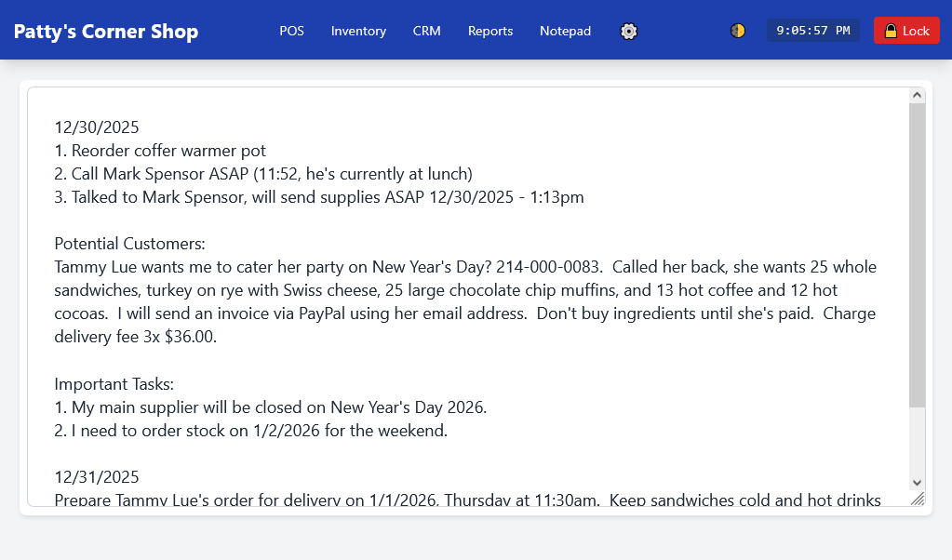This screenshot has height=560, width=952.
Task: Open the CRM page
Action: [427, 31]
